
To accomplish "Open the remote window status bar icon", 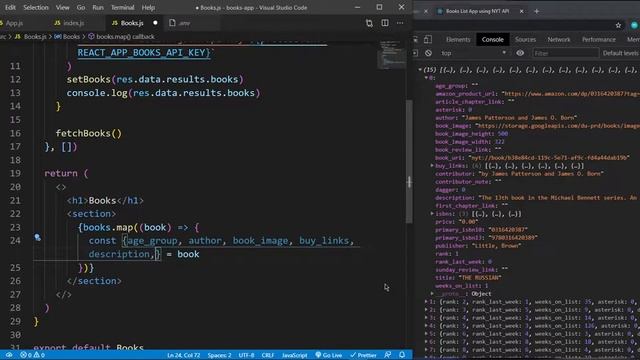I will click(9, 355).
